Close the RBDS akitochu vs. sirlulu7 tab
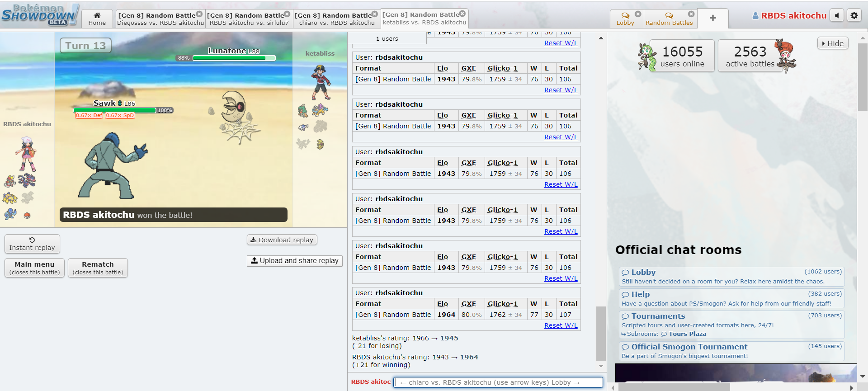This screenshot has height=391, width=868. tap(287, 14)
